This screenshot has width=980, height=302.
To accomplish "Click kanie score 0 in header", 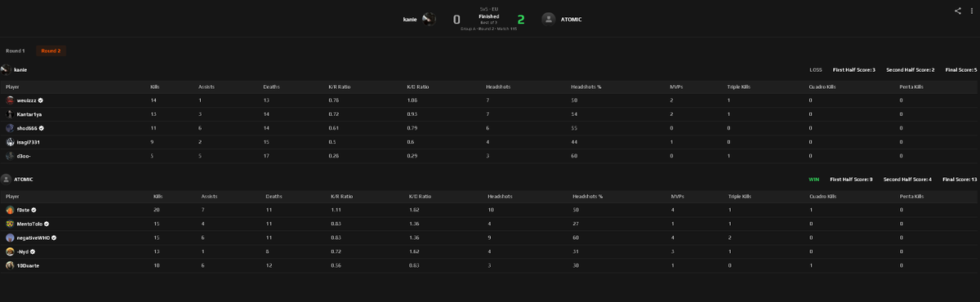I will pos(457,19).
